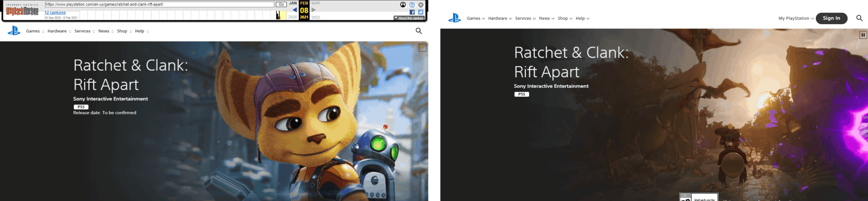Select JAN month in Wayback toolbar
The image size is (868, 201).
[x=293, y=3]
